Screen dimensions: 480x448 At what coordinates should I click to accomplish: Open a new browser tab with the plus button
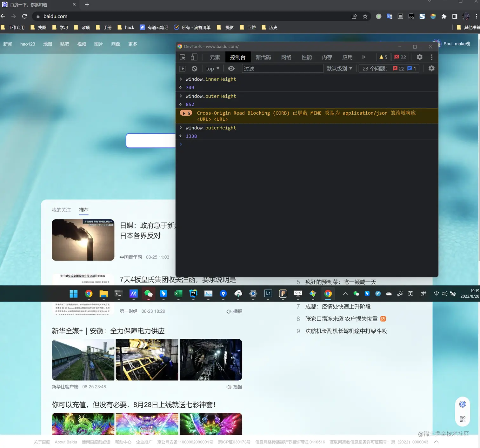[87, 4]
